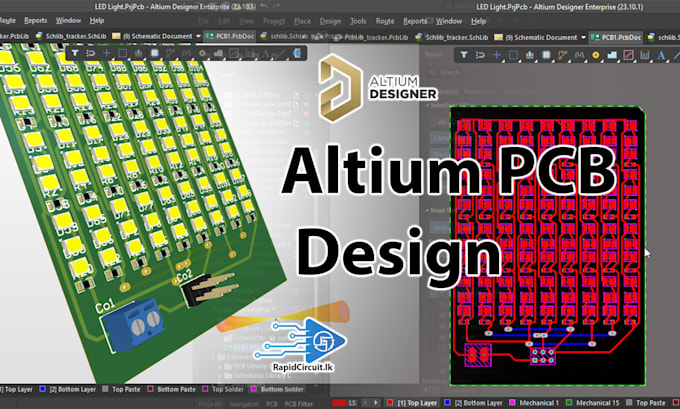Screen dimensions: 680x409
Task: Select the move objects cross icon in right toolbar
Action: 497,55
